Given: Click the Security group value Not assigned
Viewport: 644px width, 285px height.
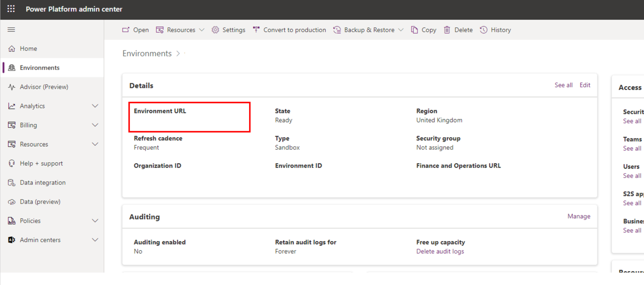Looking at the screenshot, I should 435,148.
